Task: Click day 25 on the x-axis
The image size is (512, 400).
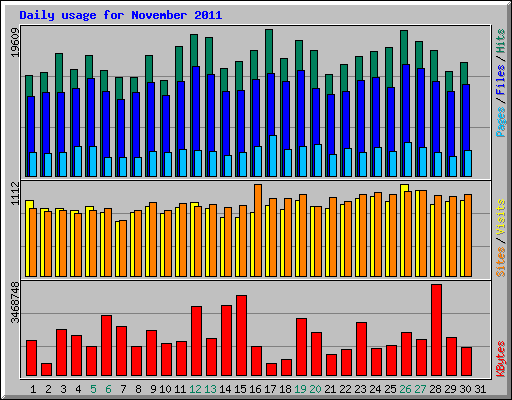Action: pyautogui.click(x=390, y=389)
